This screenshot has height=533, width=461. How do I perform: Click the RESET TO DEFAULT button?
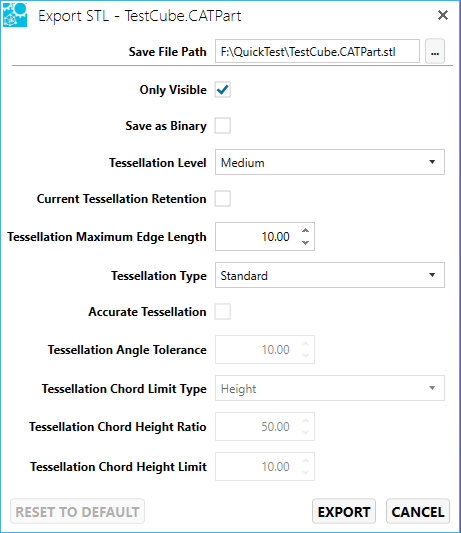(78, 512)
